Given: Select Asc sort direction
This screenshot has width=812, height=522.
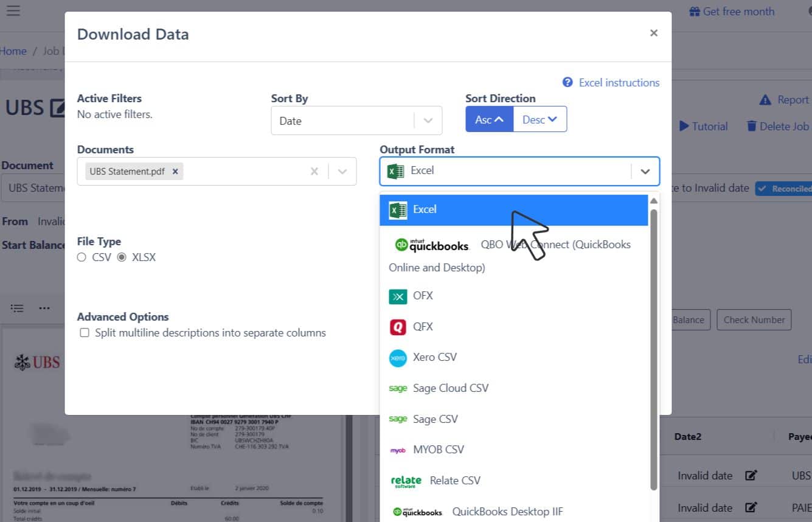Looking at the screenshot, I should click(490, 119).
